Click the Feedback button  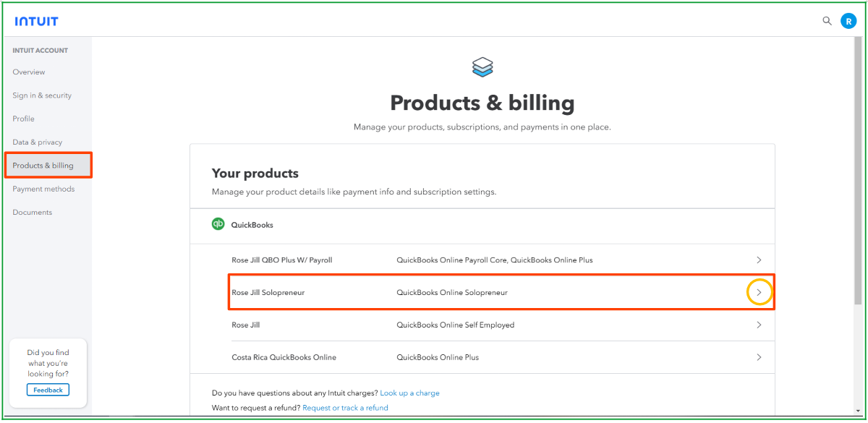pos(48,389)
